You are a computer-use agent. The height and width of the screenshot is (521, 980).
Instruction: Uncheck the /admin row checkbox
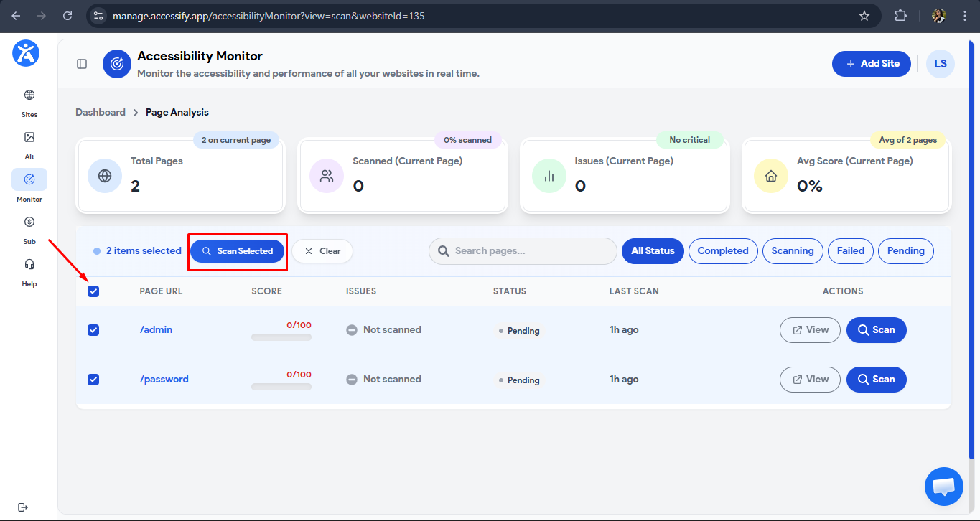[93, 329]
